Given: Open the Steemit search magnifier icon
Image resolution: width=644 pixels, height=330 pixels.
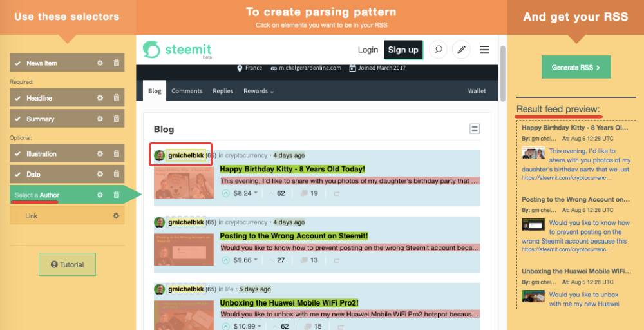Looking at the screenshot, I should (438, 50).
